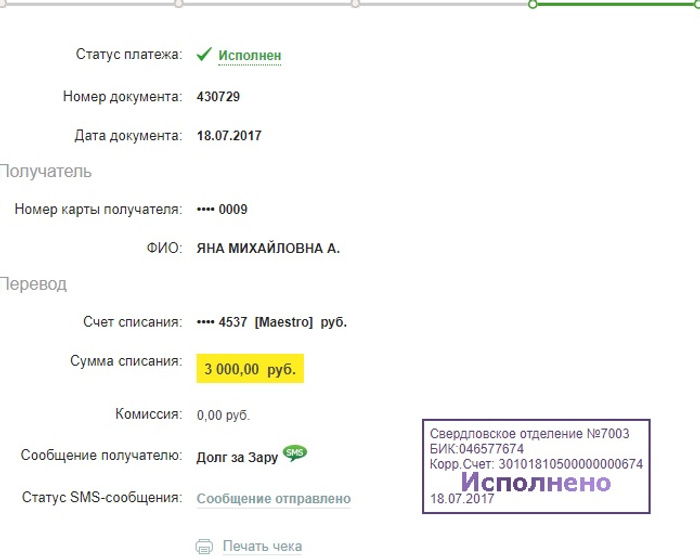Select the message text Долг за Зару
This screenshot has width=700, height=559.
click(236, 456)
